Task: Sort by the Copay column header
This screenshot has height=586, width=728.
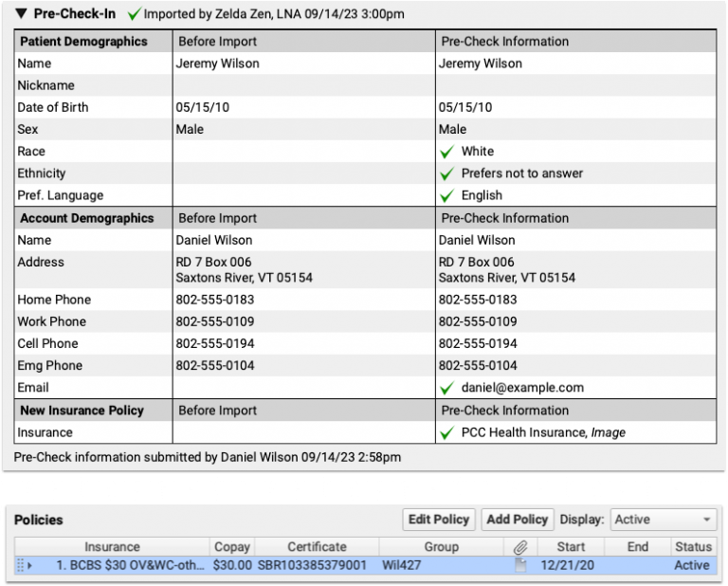Action: (x=232, y=547)
